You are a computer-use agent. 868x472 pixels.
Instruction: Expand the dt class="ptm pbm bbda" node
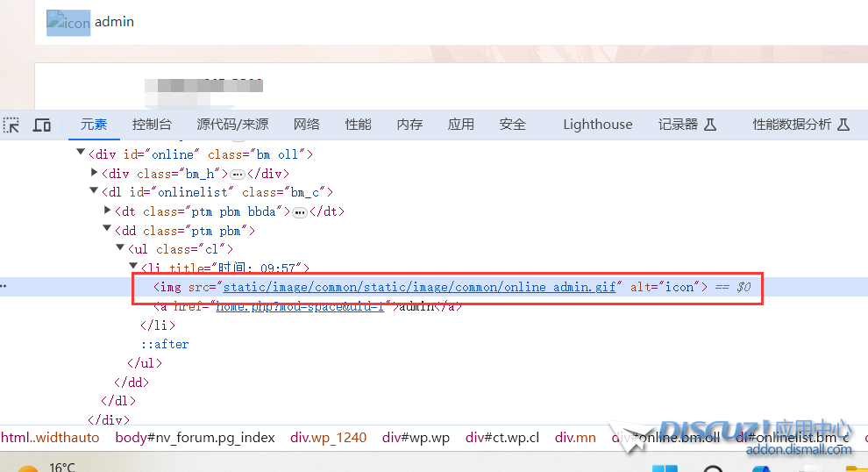[108, 211]
